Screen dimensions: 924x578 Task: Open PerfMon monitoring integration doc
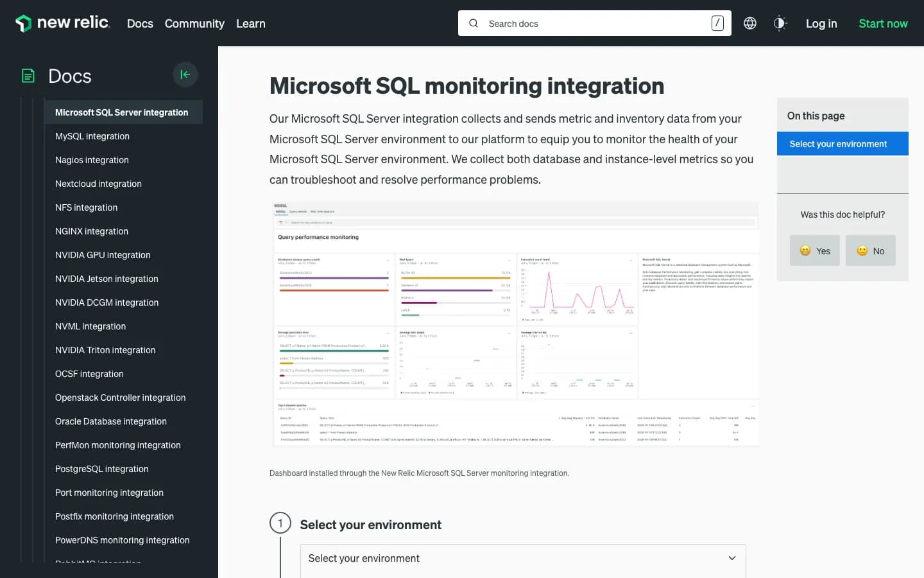[x=118, y=445]
